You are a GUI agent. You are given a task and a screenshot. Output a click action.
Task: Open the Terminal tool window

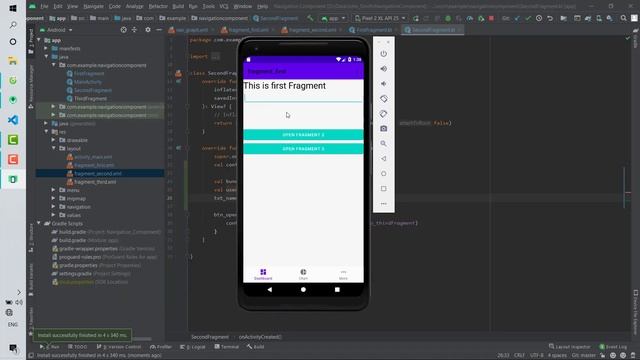[x=227, y=347]
